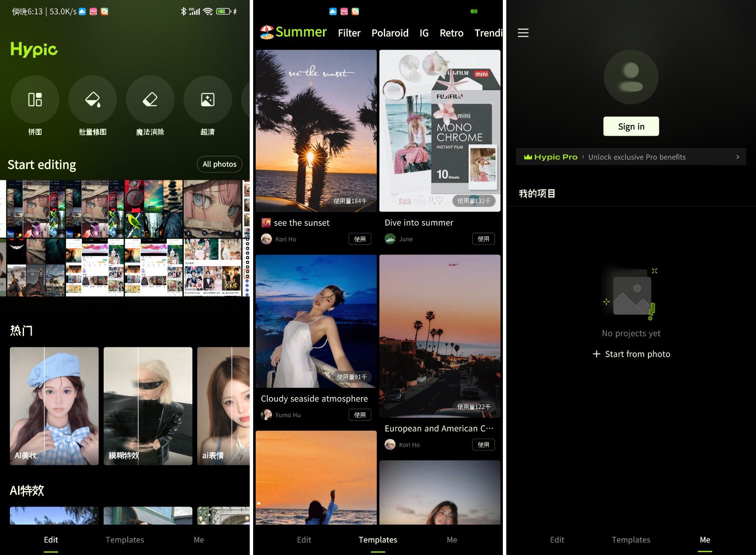Tap the Hypic logo
Viewport: 756px width, 555px height.
34,49
